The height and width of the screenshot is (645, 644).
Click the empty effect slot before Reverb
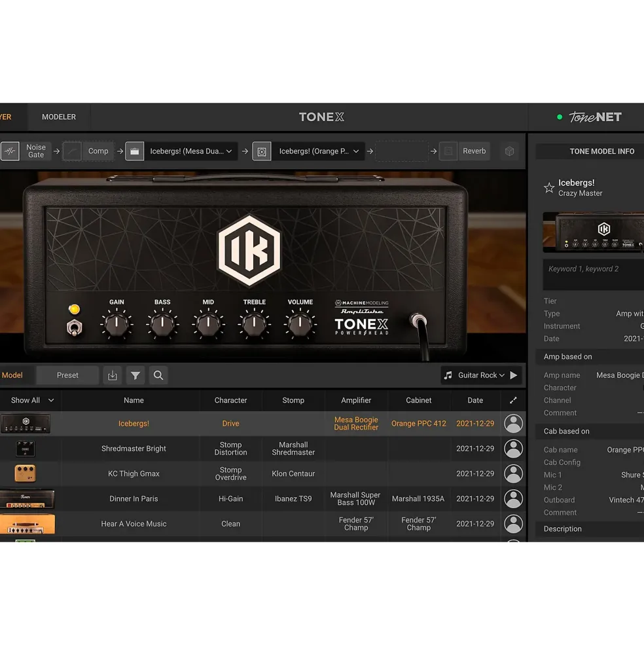402,151
